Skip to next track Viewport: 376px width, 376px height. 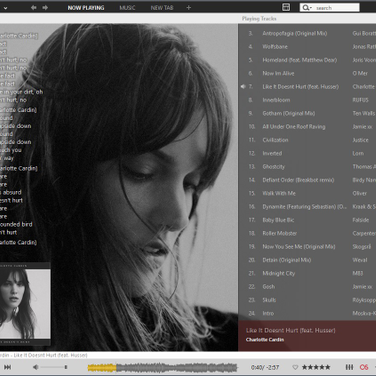coord(7,367)
